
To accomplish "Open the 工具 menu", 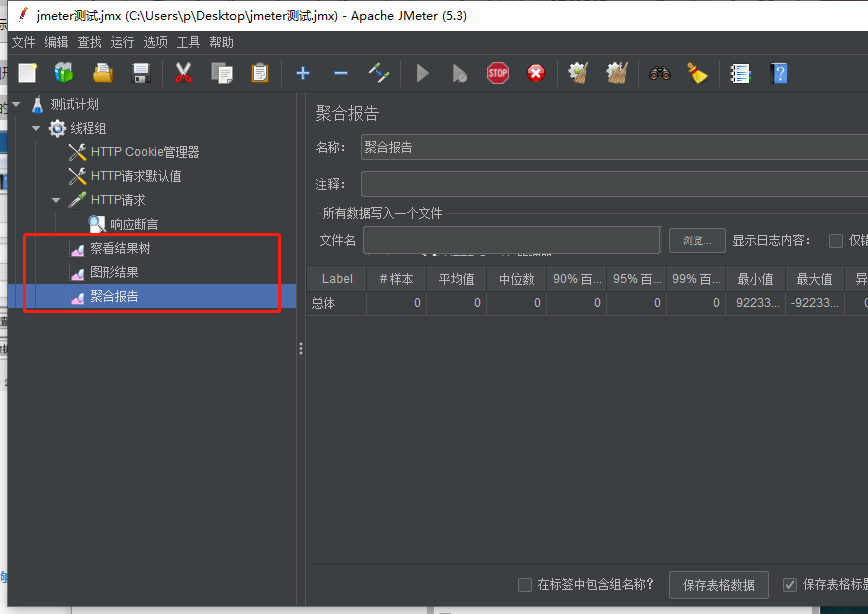I will (x=188, y=42).
